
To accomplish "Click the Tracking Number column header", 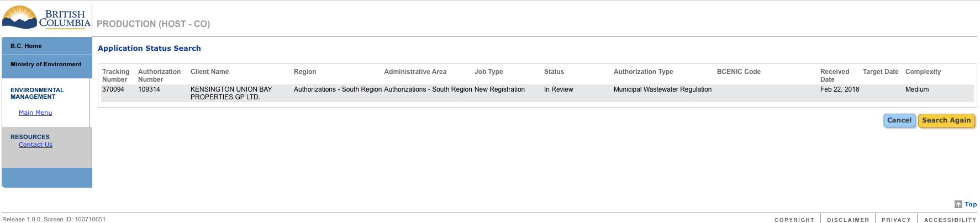I will coord(115,76).
